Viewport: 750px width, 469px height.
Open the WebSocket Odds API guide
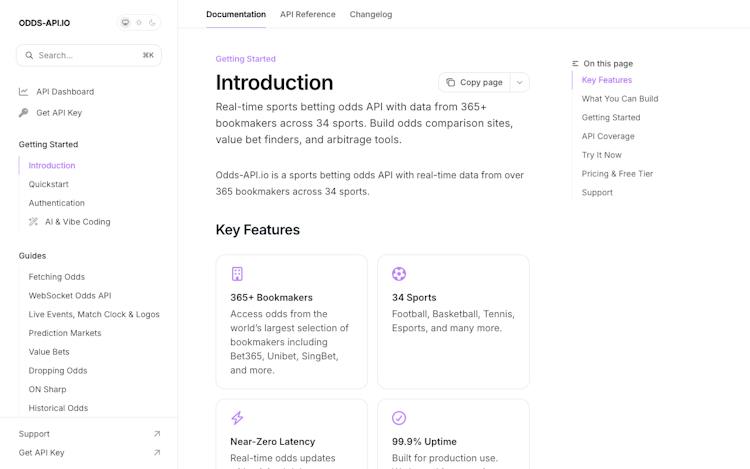(70, 295)
